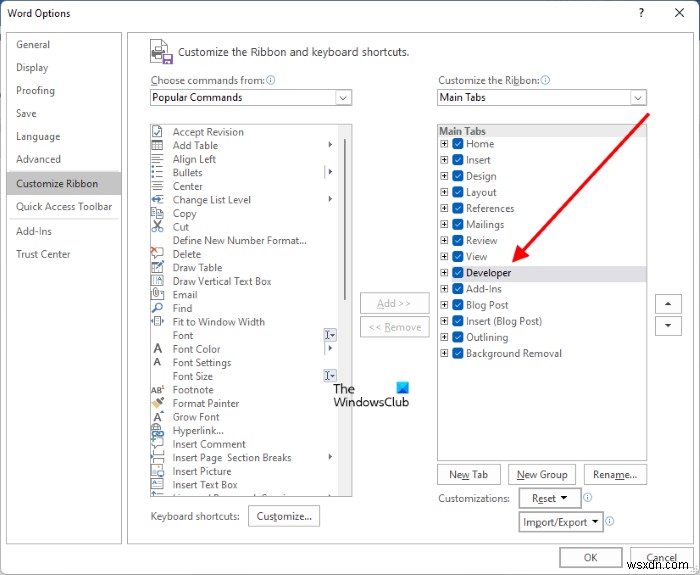
Task: Toggle the Background Removal checkbox
Action: (458, 353)
